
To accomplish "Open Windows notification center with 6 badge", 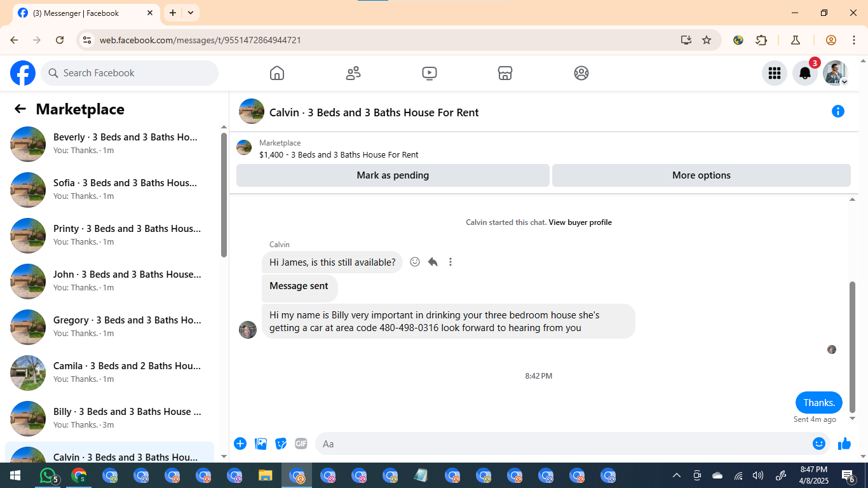I will pyautogui.click(x=848, y=475).
